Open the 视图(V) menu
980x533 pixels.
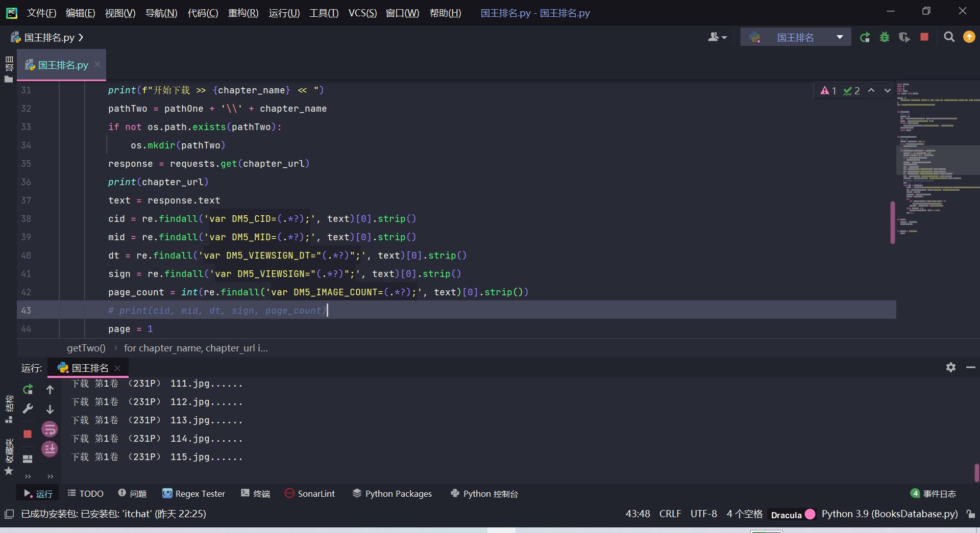120,13
